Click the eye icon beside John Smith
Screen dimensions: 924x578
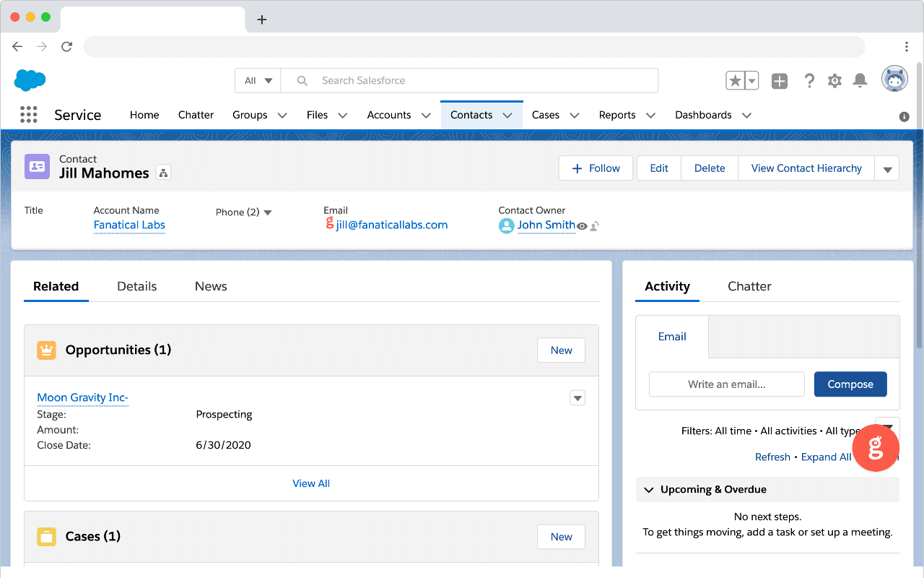tap(582, 226)
